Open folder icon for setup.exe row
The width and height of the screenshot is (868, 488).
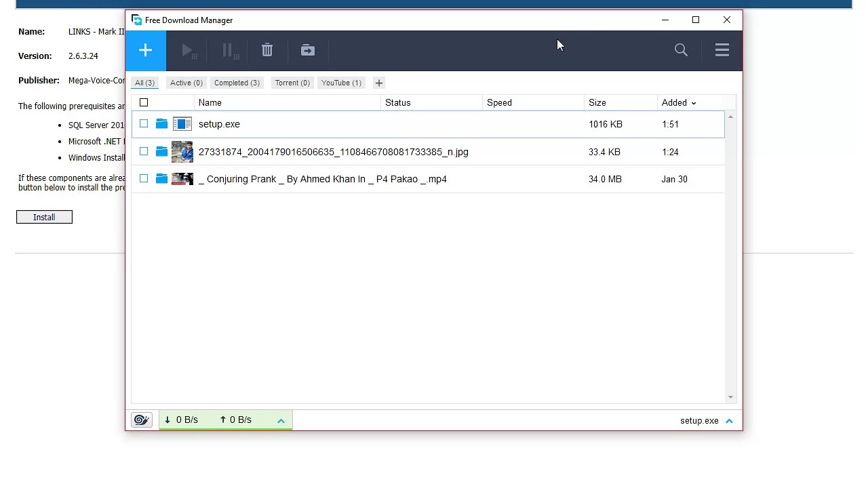pyautogui.click(x=161, y=124)
